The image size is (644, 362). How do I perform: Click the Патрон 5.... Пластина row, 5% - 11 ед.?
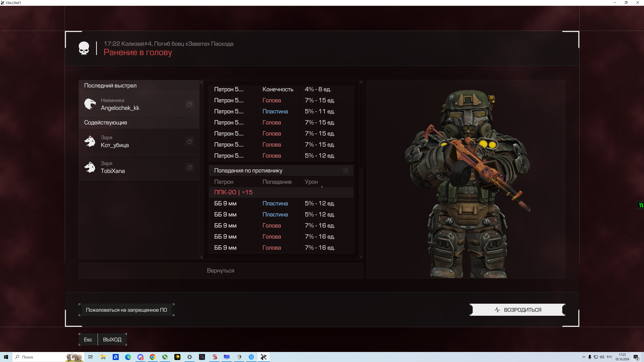pos(281,111)
